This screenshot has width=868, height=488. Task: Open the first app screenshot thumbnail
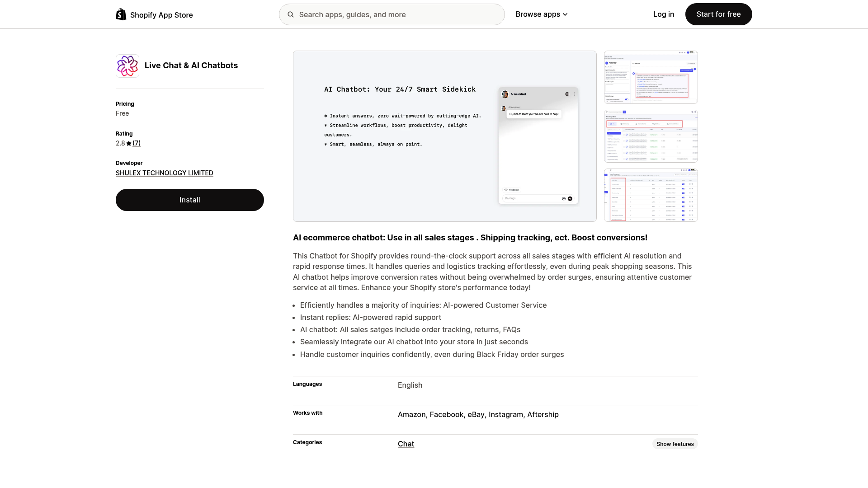click(x=651, y=77)
